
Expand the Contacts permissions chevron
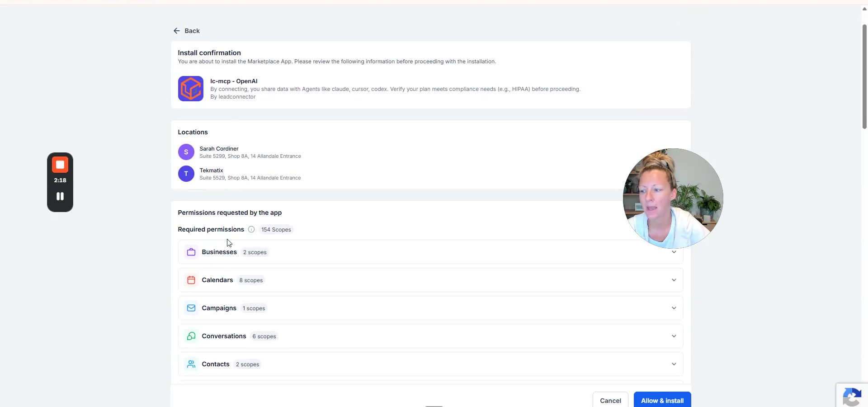[x=674, y=364]
